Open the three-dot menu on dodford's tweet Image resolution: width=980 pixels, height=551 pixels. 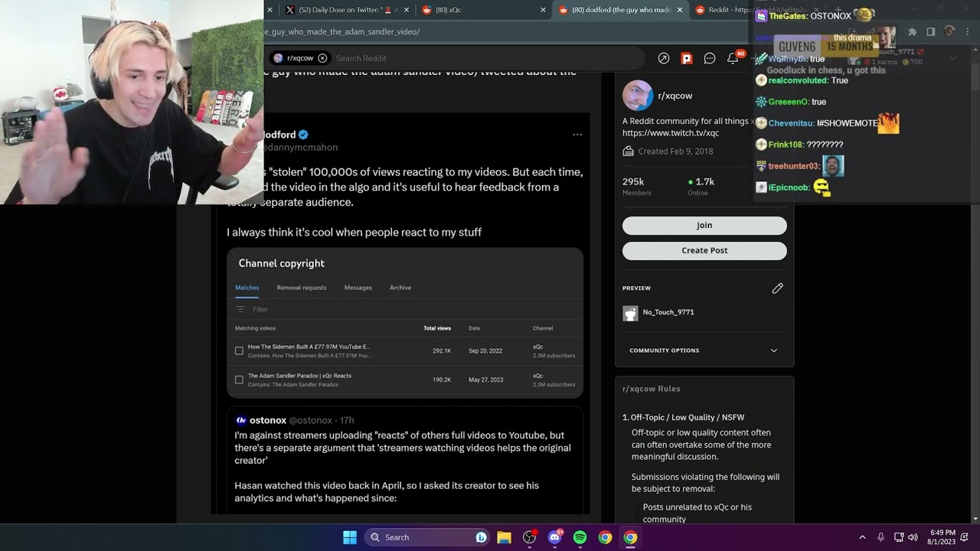click(x=577, y=135)
